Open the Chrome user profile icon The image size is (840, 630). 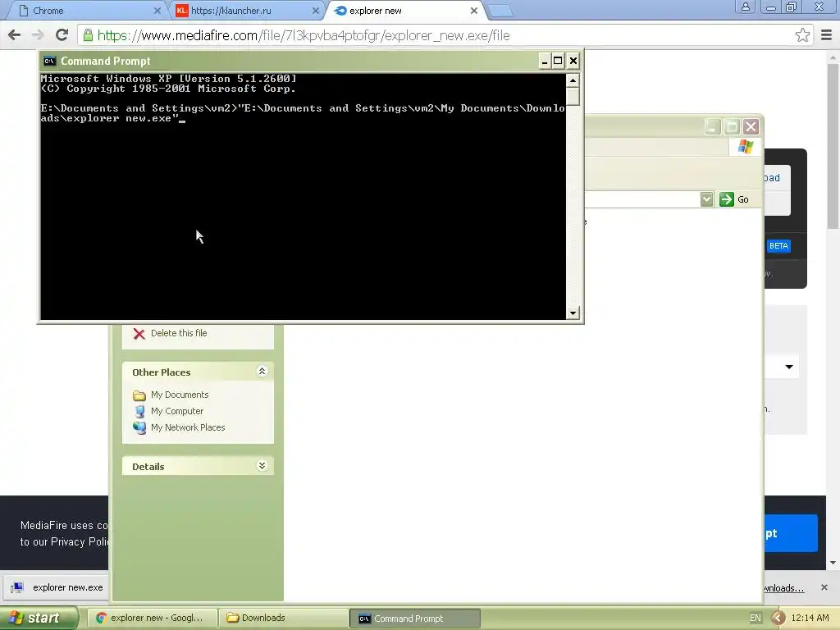click(745, 7)
